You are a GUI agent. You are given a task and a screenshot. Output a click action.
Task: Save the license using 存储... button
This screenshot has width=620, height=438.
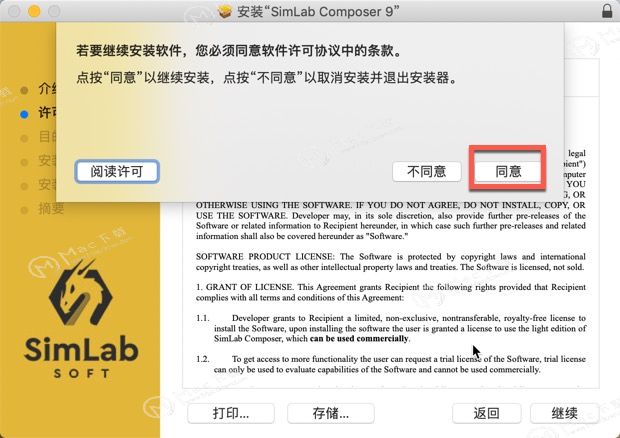click(x=331, y=413)
